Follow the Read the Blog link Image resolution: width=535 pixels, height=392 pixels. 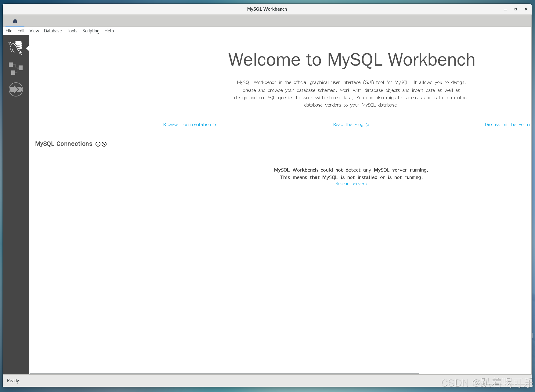point(351,125)
